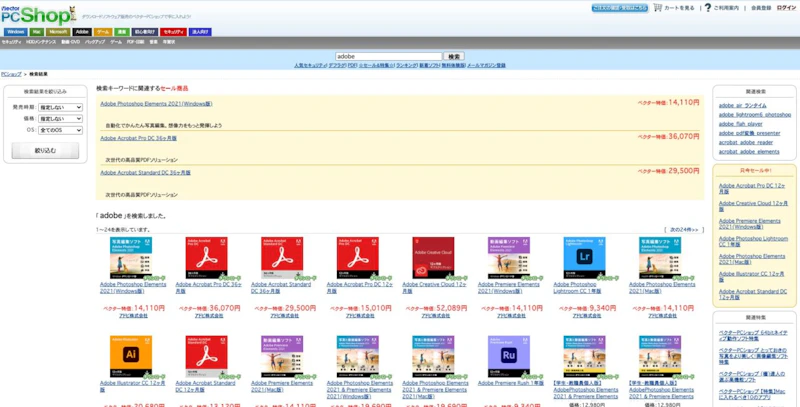Select the 初心者向け category tab
Image resolution: width=800 pixels, height=407 pixels.
point(144,32)
